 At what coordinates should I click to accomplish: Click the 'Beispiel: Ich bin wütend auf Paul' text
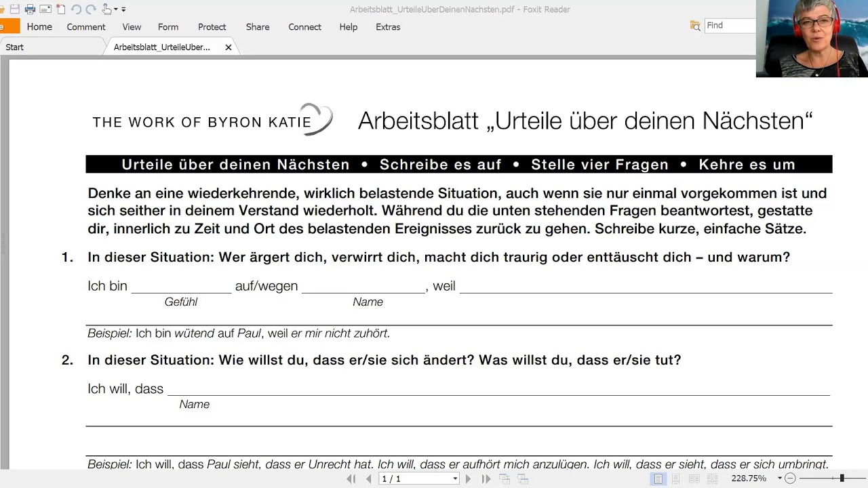(x=239, y=333)
